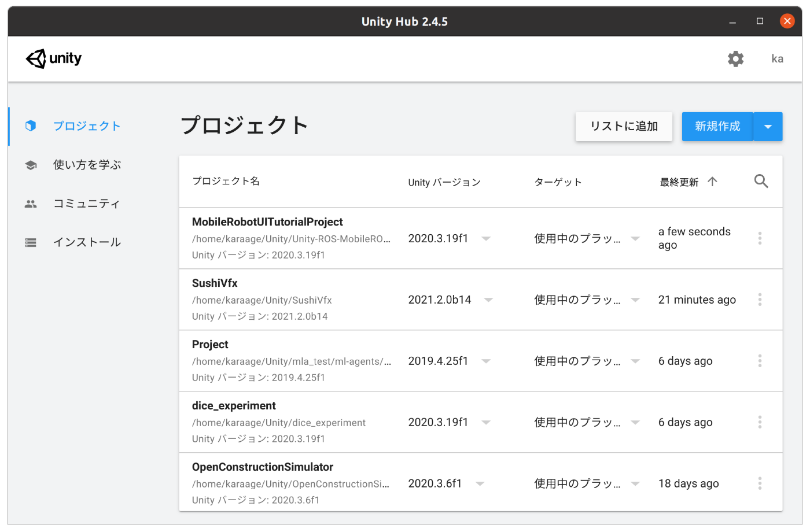Click version text 2020.3.6f1
This screenshot has height=532, width=810.
click(435, 483)
